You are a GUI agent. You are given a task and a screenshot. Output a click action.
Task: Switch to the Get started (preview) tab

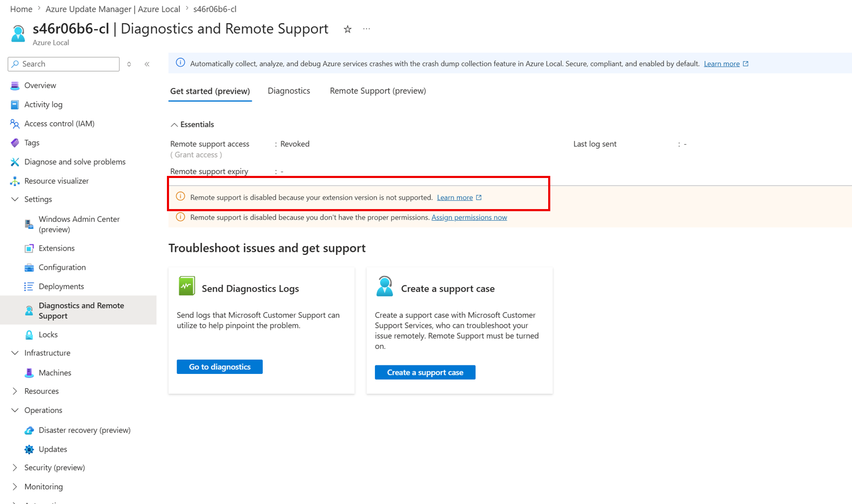[210, 91]
